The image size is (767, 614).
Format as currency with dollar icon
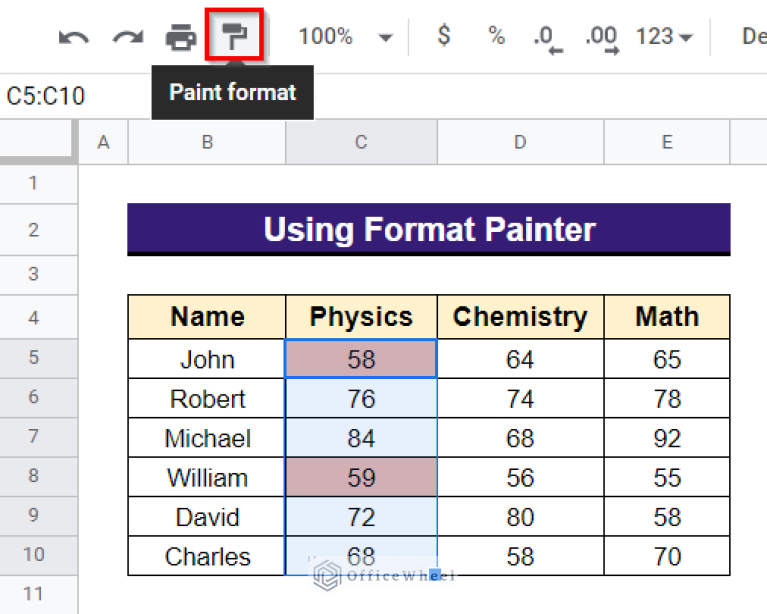pos(444,37)
